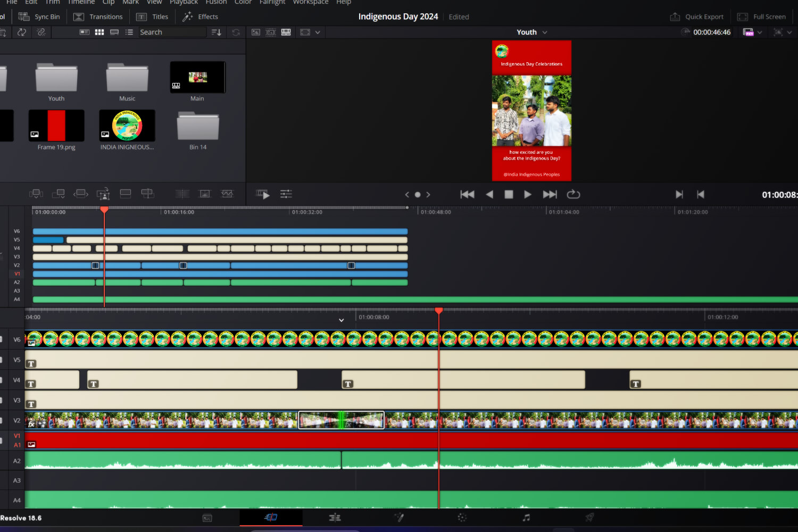This screenshot has width=798, height=532.
Task: Select the Ripple Overwrite icon
Action: point(81,194)
